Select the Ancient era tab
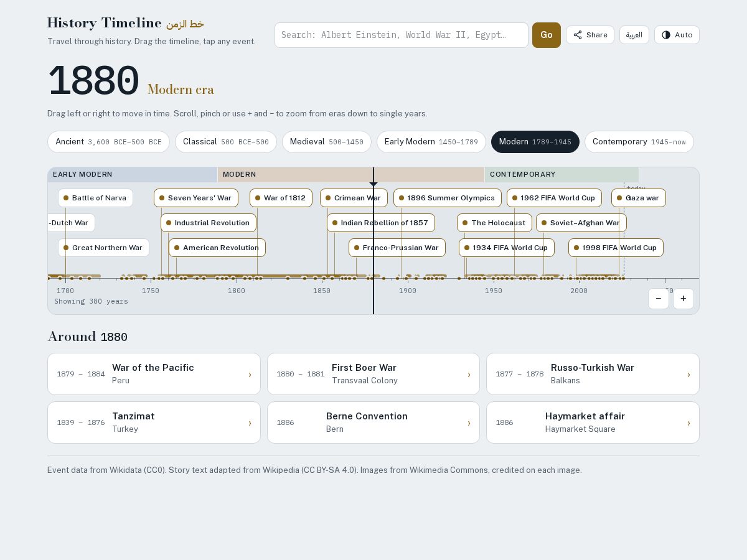Screen dimensions: 747x560 pos(108,142)
